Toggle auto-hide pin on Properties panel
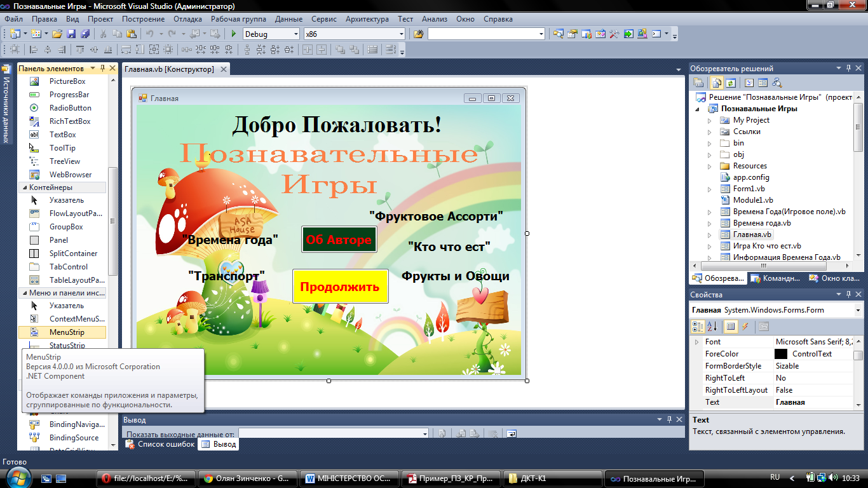Viewport: 868px width, 488px height. (x=848, y=294)
